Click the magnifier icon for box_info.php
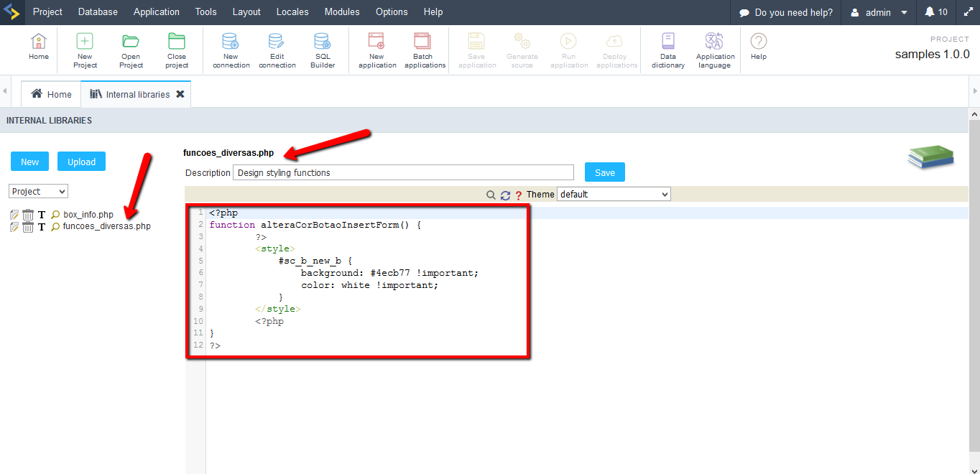980x474 pixels. point(55,215)
